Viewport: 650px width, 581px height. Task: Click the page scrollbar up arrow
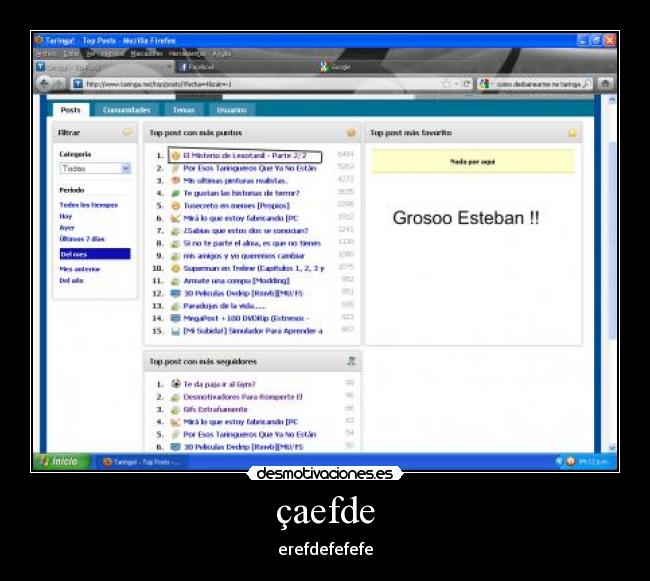[612, 100]
